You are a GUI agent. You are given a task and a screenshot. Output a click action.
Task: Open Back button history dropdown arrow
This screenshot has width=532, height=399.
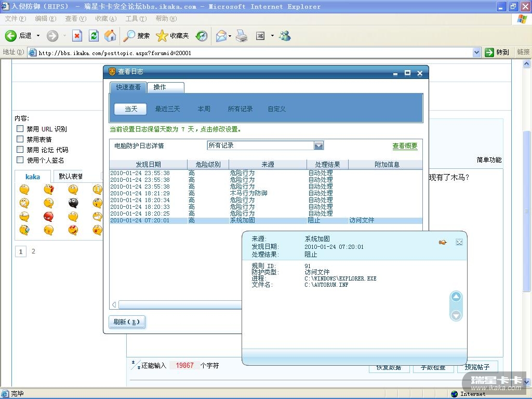click(x=38, y=36)
